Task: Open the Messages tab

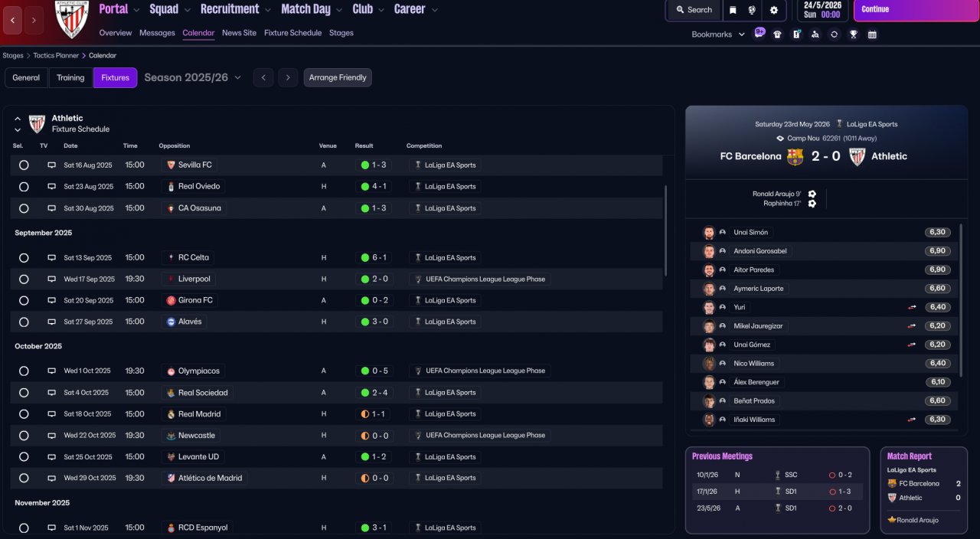Action: (x=157, y=33)
